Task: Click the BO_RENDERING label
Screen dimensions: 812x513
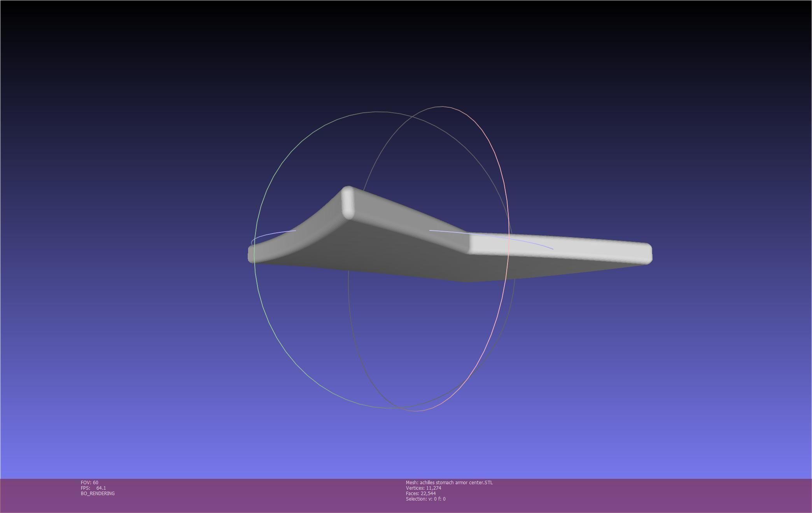Action: 98,493
